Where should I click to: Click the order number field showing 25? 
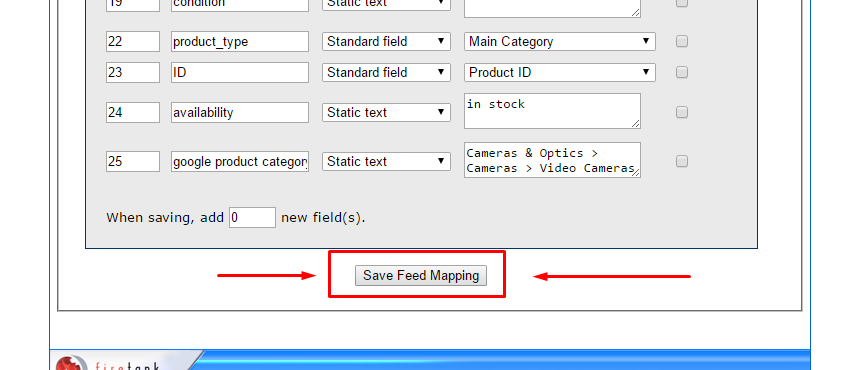click(x=133, y=161)
